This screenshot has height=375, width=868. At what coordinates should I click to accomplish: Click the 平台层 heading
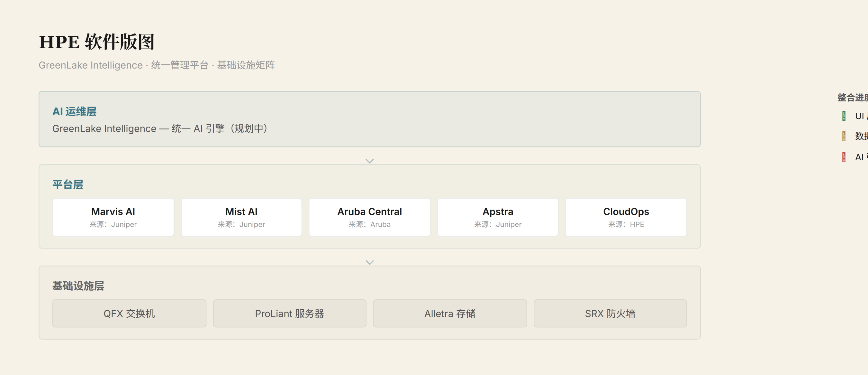point(68,185)
